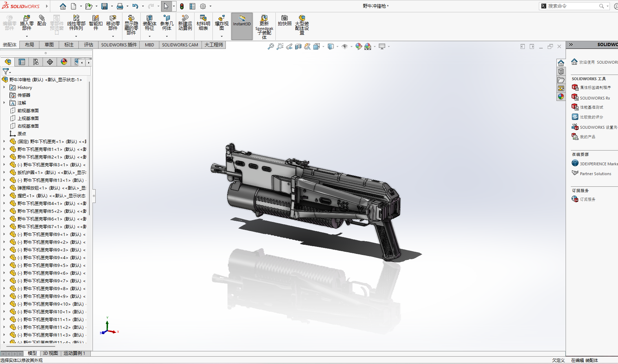618x364 pixels.
Task: Click Section View icon
Action: tap(298, 46)
